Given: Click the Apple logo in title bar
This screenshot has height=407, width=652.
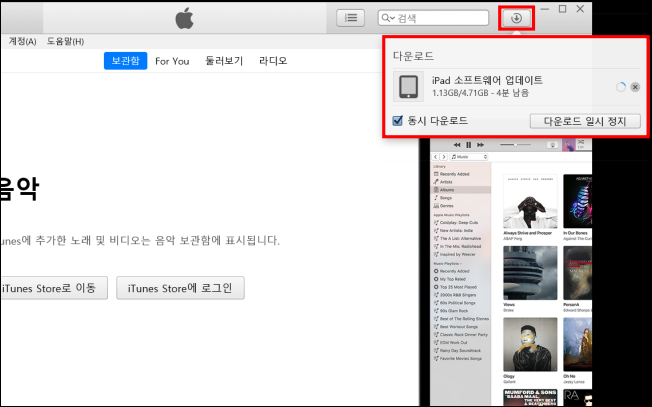Looking at the screenshot, I should [x=184, y=19].
